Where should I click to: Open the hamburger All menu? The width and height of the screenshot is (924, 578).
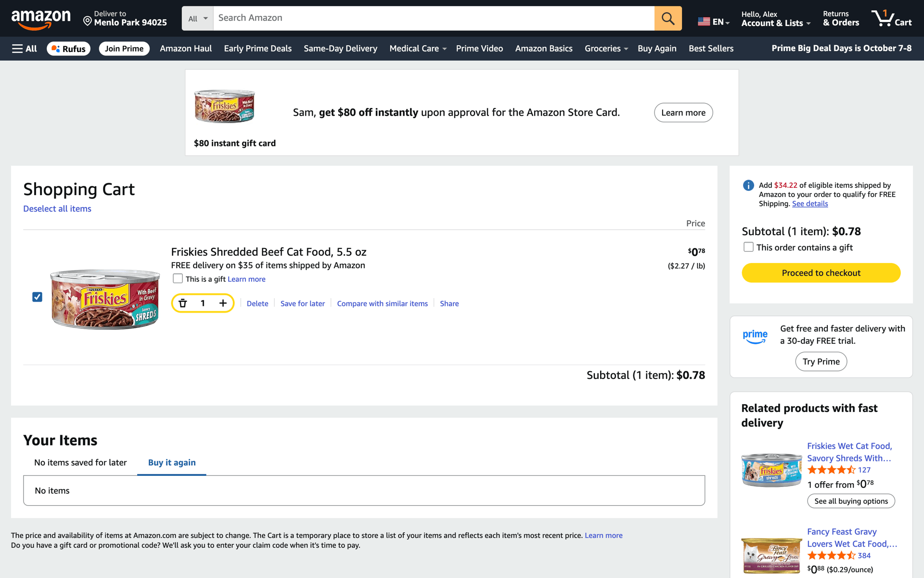[25, 49]
